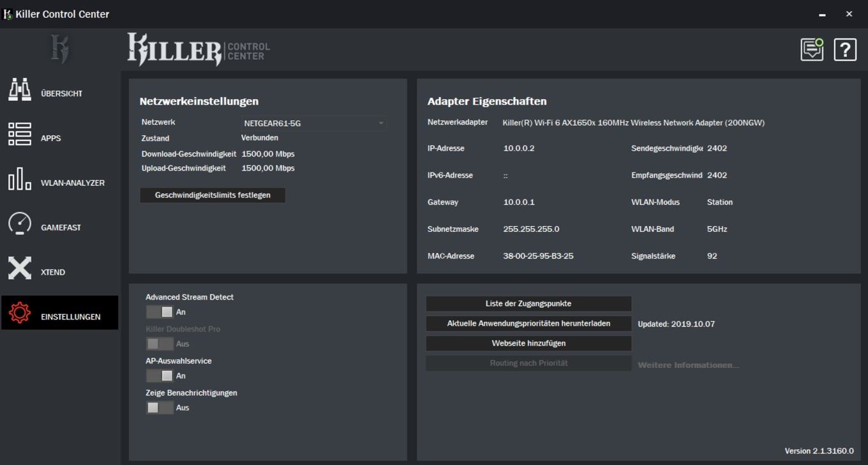The height and width of the screenshot is (465, 868).
Task: Click Updated: 2019.10.07 text
Action: pos(677,324)
